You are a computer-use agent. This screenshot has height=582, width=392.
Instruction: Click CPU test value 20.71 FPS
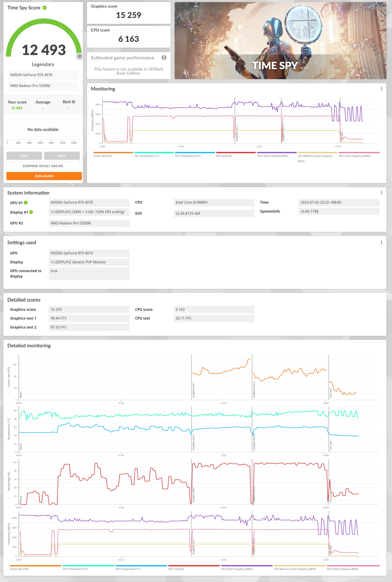pos(214,318)
